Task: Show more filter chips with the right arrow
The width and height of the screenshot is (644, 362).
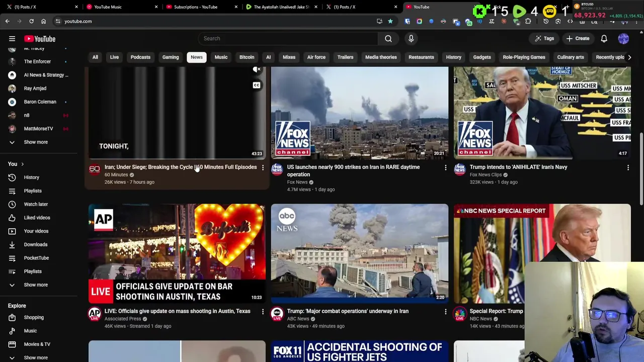Action: tap(629, 57)
